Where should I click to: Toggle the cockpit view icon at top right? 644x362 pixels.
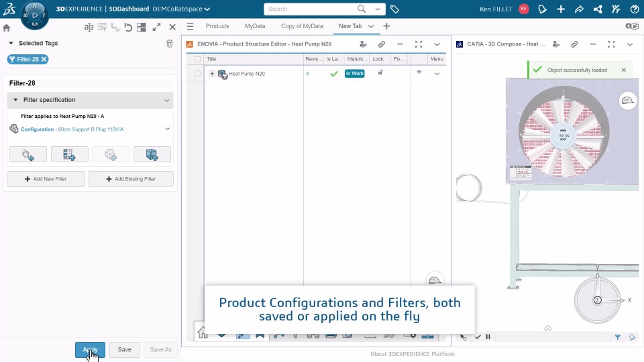[632, 26]
